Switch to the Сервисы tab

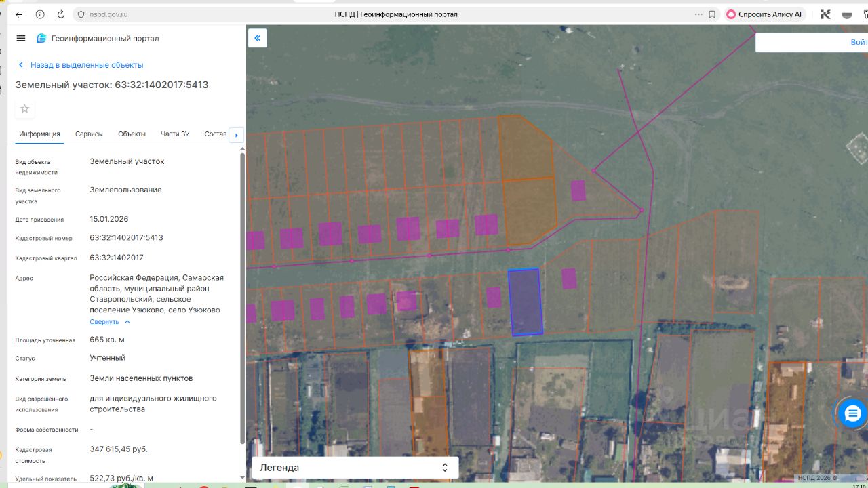pos(89,134)
